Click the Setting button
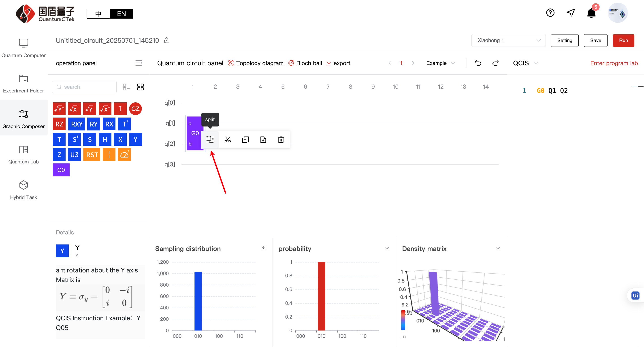Image resolution: width=644 pixels, height=347 pixels. pos(565,40)
